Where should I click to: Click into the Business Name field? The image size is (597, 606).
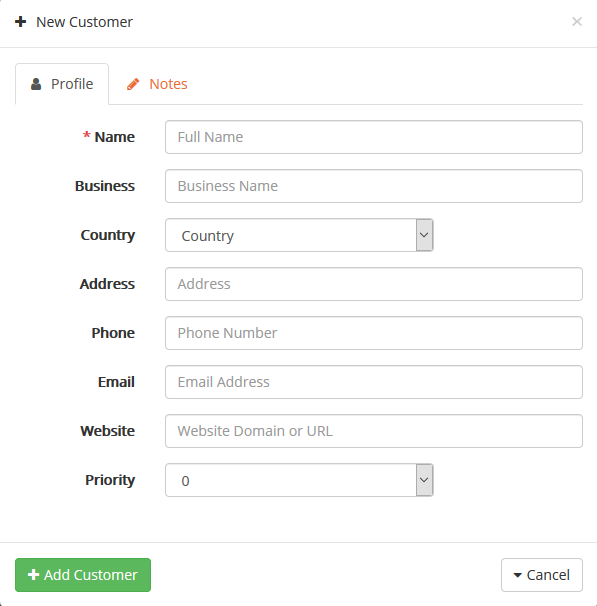pyautogui.click(x=374, y=186)
